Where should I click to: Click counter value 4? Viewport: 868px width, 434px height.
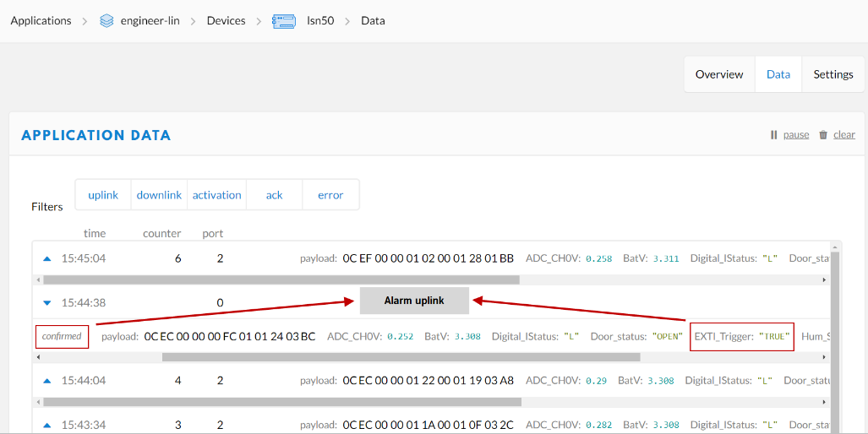(177, 380)
